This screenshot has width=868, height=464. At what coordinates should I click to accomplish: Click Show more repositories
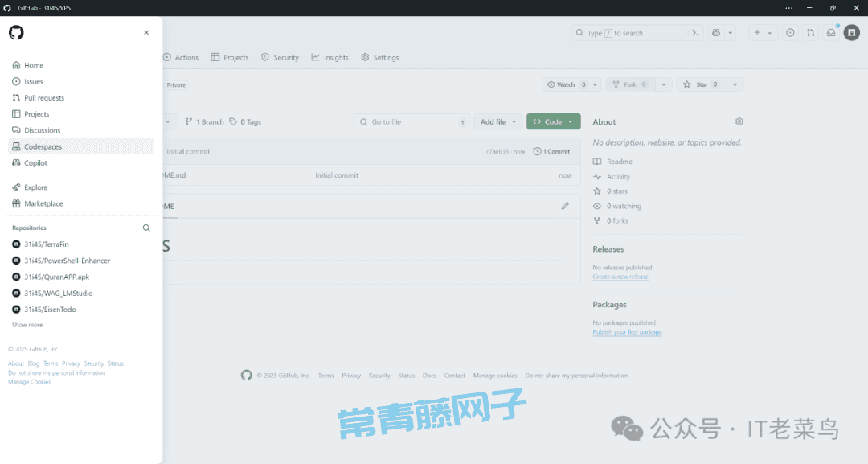point(27,325)
